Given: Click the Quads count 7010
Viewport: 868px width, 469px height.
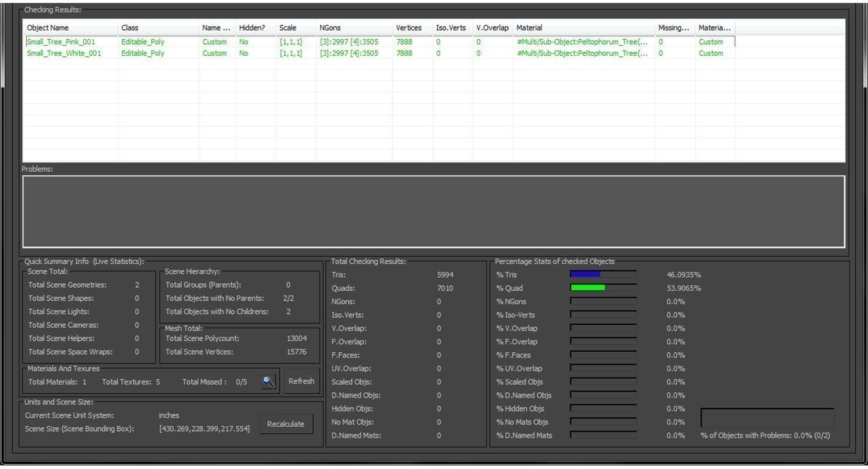Looking at the screenshot, I should point(445,288).
